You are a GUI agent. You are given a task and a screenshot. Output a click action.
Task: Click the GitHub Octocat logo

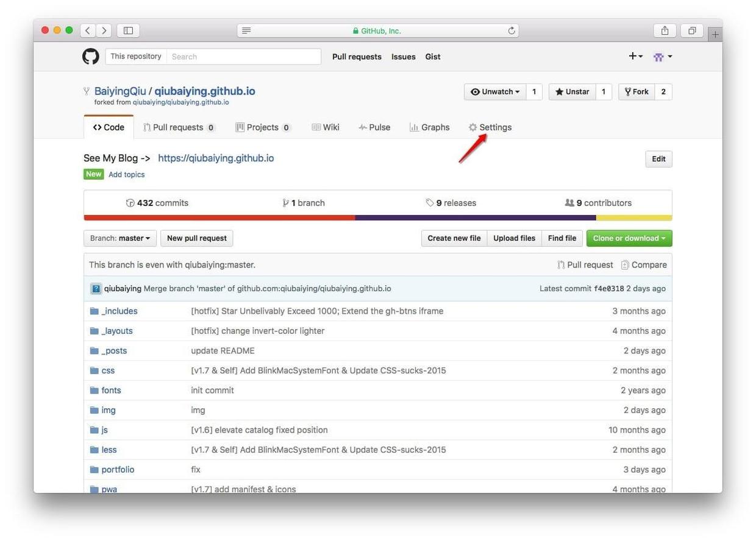point(91,57)
